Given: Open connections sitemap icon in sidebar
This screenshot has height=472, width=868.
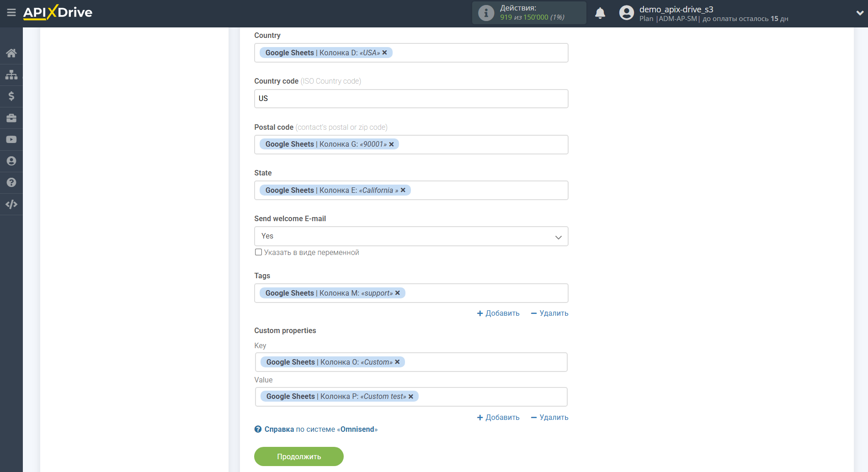Looking at the screenshot, I should 11,74.
